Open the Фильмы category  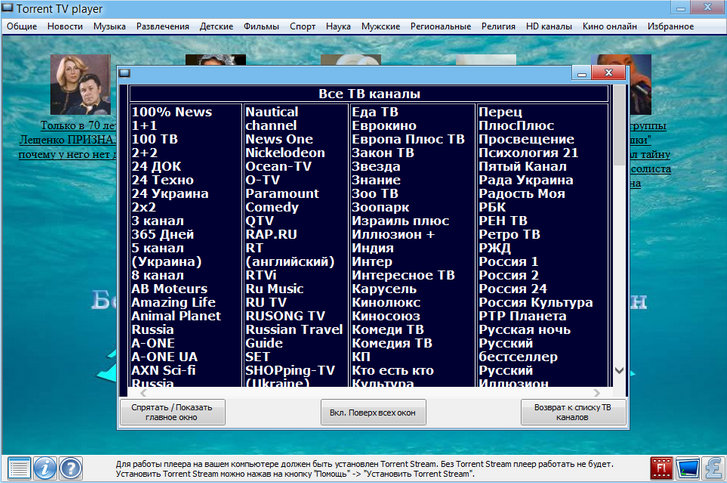(x=261, y=26)
